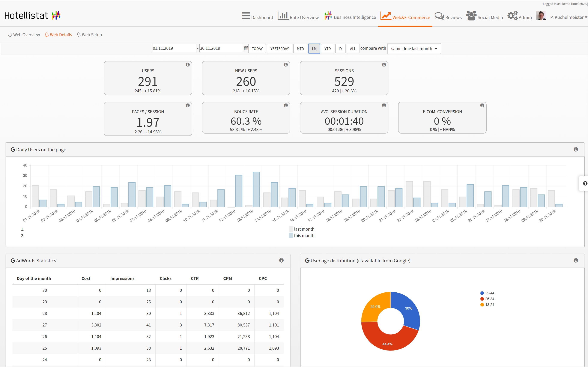The height and width of the screenshot is (367, 588).
Task: Click the start date field 01.11.2019
Action: [x=173, y=48]
